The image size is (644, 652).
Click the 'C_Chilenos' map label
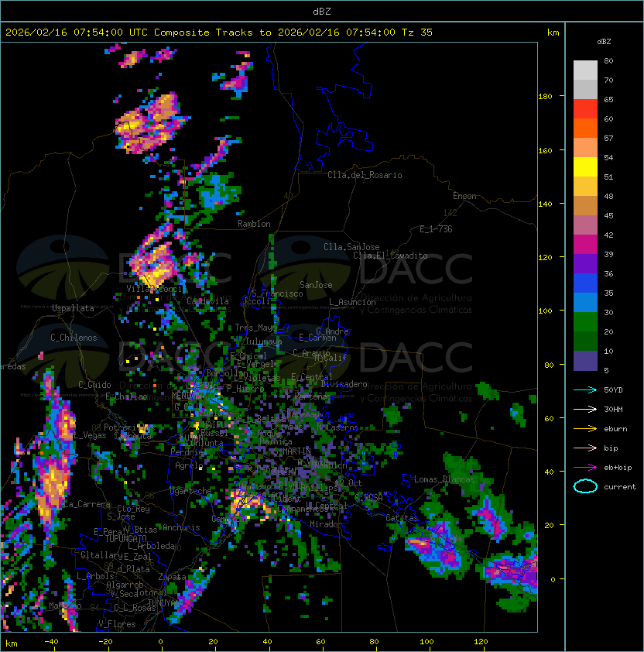[74, 338]
